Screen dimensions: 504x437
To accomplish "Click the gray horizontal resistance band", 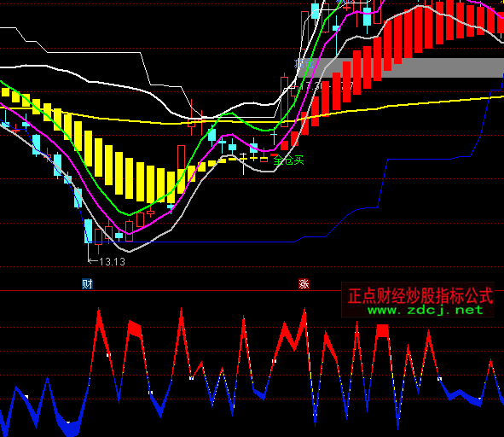I will tap(400, 68).
